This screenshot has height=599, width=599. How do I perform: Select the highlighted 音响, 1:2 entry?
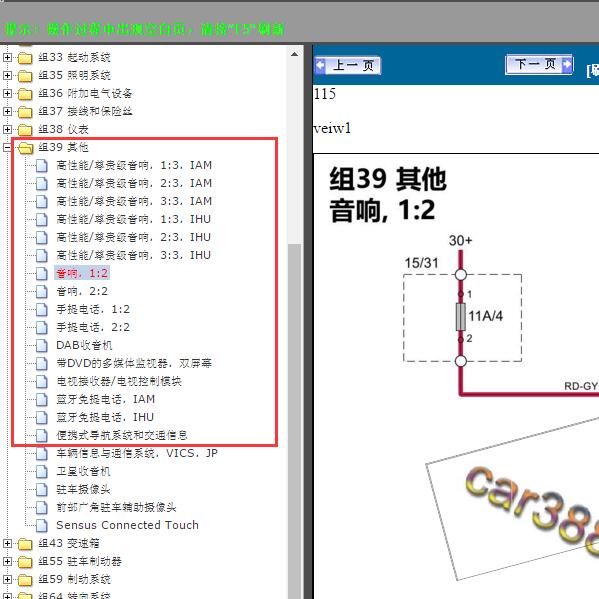pyautogui.click(x=82, y=273)
